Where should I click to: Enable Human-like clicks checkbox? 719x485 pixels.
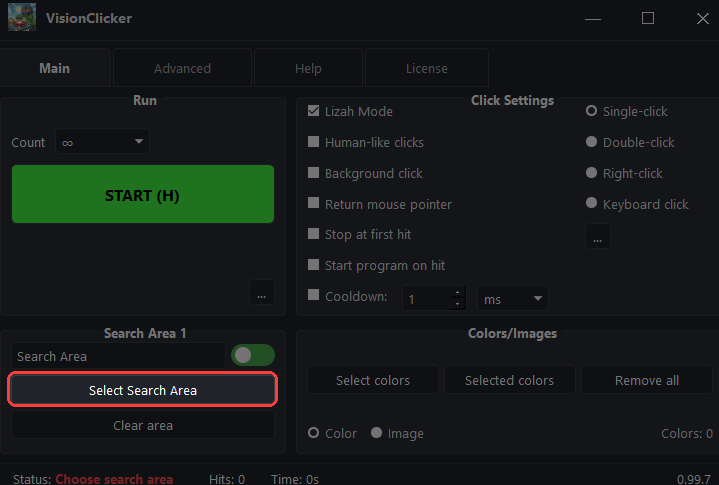pyautogui.click(x=313, y=142)
